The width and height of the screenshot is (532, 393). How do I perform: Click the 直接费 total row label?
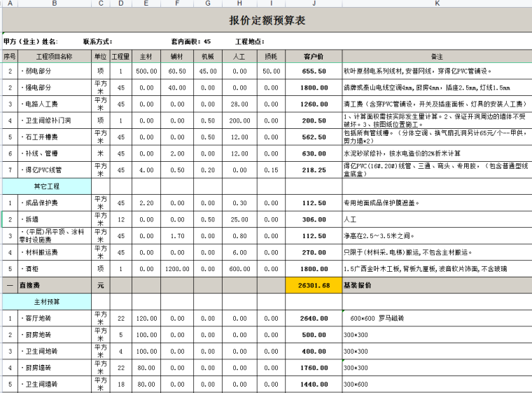55,285
